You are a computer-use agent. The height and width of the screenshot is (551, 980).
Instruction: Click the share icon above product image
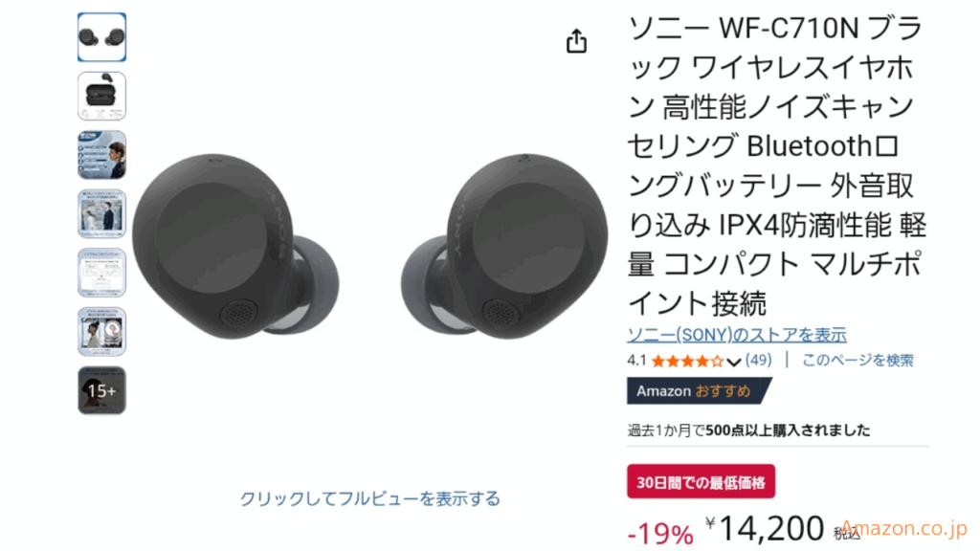click(x=576, y=41)
